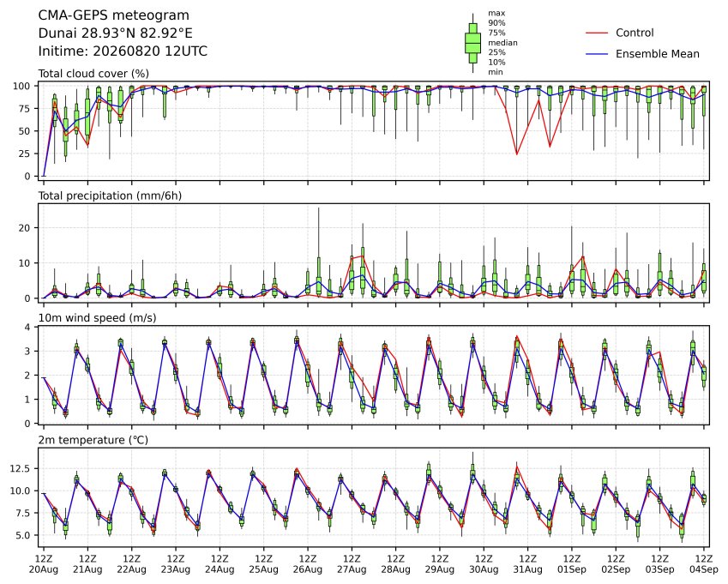
Task: Select the Ensemble Mean legend label
Action: pos(658,54)
